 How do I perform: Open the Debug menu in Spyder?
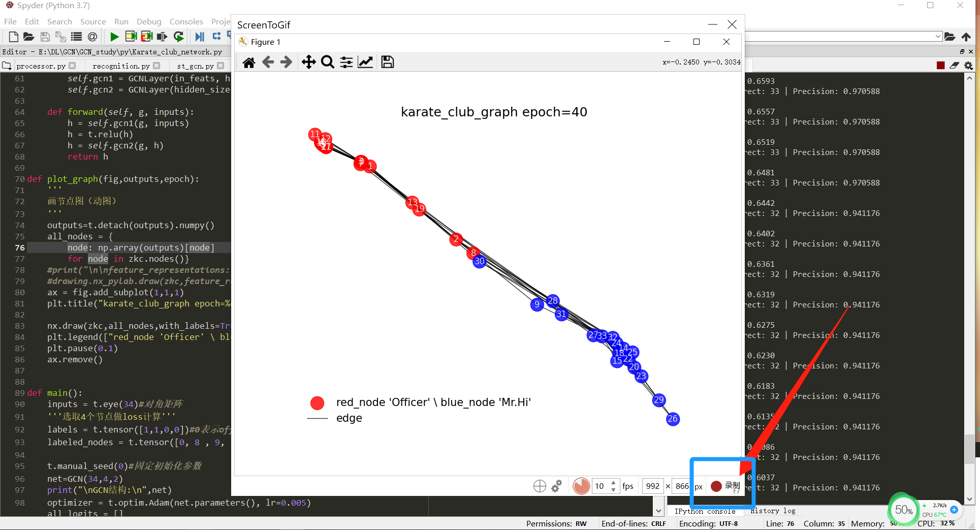pyautogui.click(x=149, y=21)
